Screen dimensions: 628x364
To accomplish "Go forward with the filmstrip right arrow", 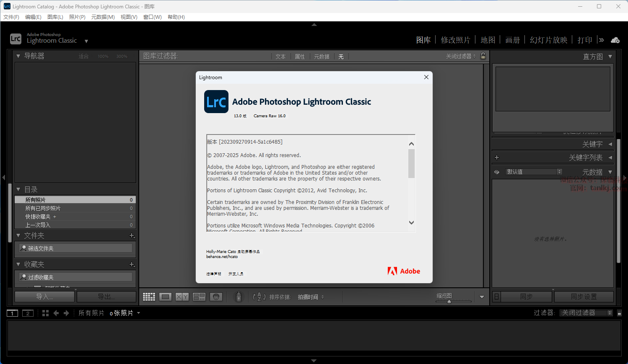I will coord(66,313).
